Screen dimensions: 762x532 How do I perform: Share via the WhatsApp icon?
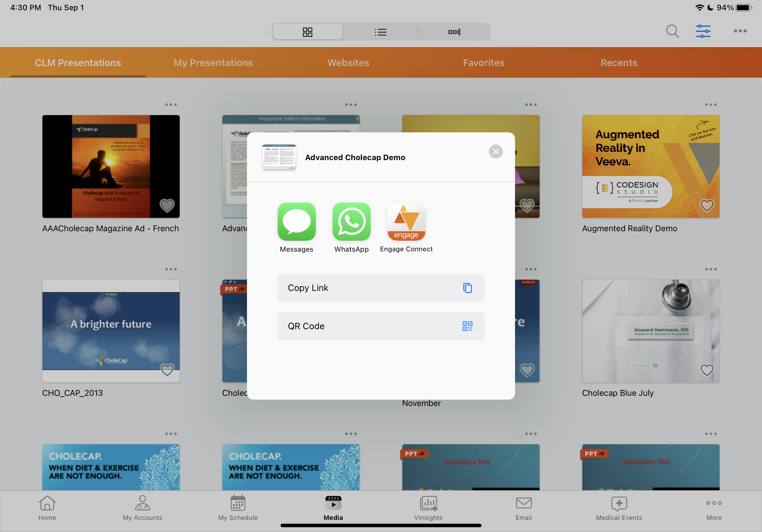coord(351,222)
